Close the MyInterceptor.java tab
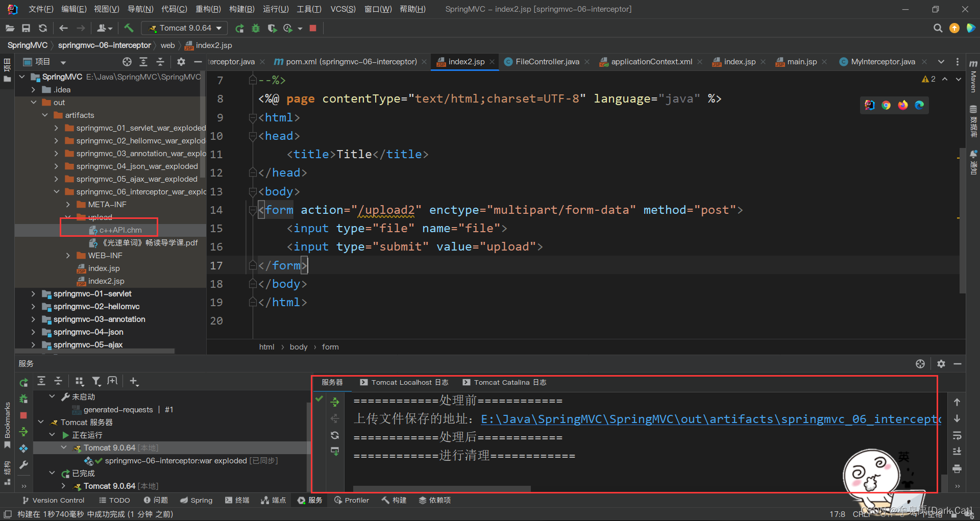The width and height of the screenshot is (980, 521). point(924,62)
